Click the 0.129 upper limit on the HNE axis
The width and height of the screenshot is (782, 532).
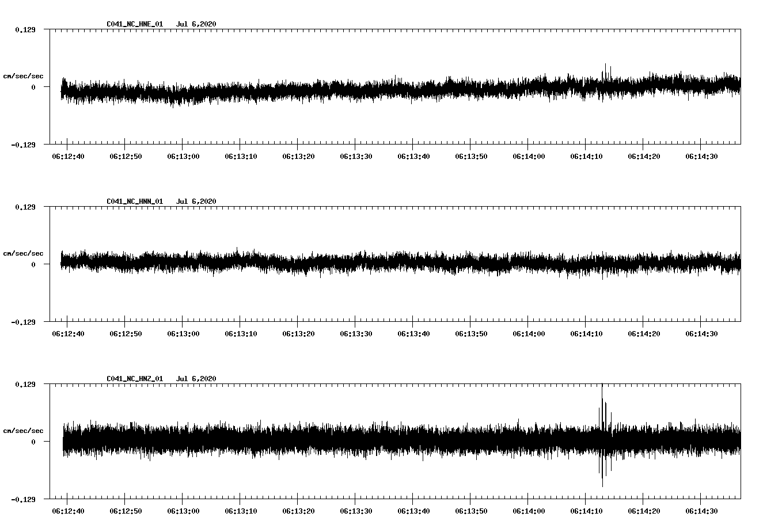coord(25,29)
